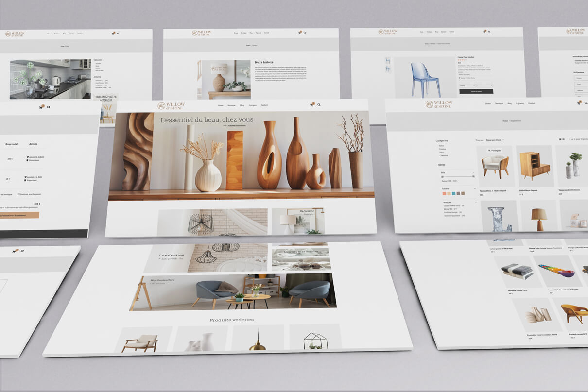This screenshot has width=588, height=392.
Task: Click the tan checkout button on cart page
Action: pos(18,215)
